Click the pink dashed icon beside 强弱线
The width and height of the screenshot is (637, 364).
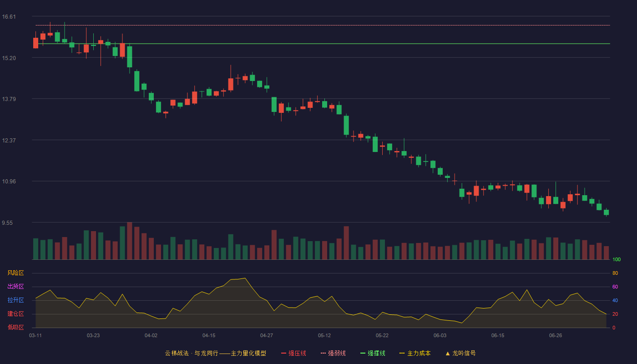[x=323, y=353]
